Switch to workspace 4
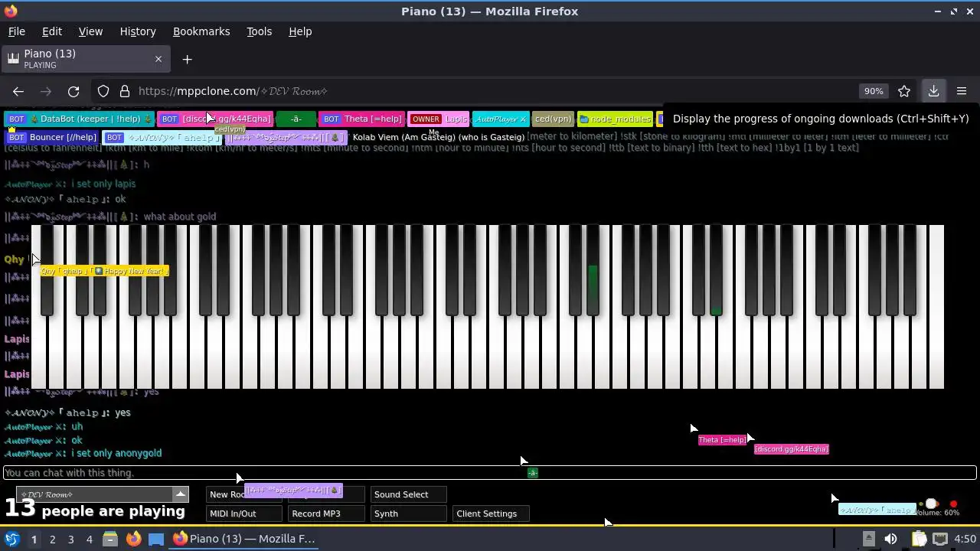The image size is (980, 551). (89, 539)
